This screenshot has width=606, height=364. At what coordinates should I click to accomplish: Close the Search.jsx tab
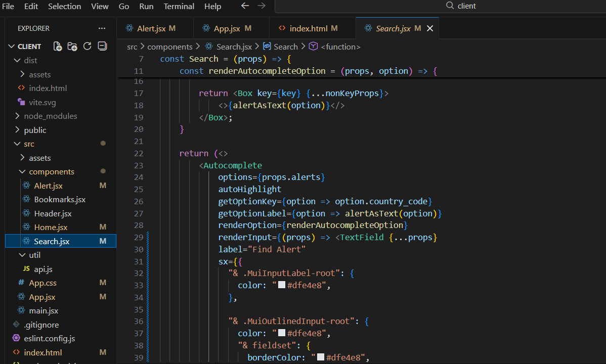coord(429,28)
